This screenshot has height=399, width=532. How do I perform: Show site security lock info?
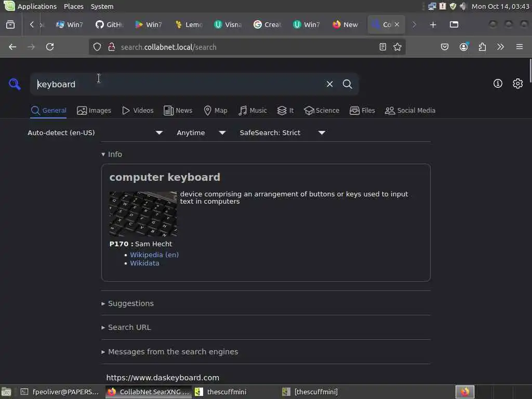(x=111, y=47)
